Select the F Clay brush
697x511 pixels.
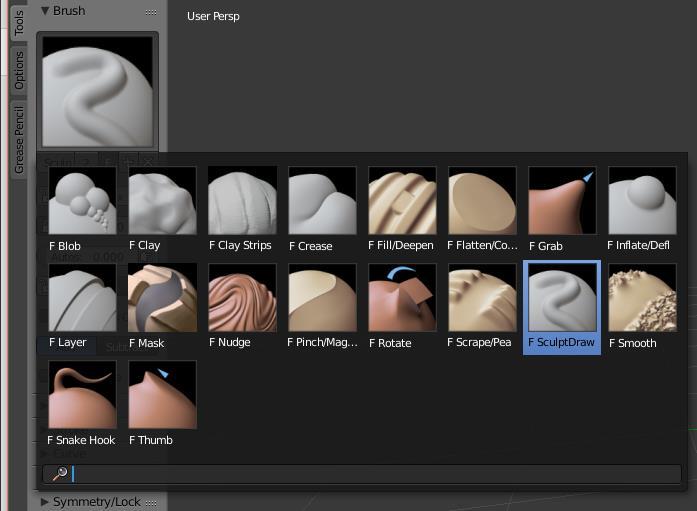click(162, 210)
